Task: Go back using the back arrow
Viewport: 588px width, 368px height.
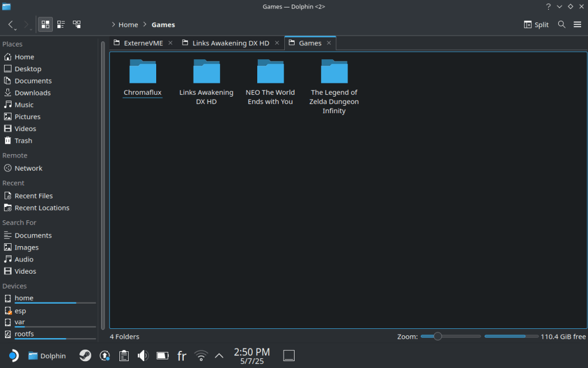Action: 11,25
